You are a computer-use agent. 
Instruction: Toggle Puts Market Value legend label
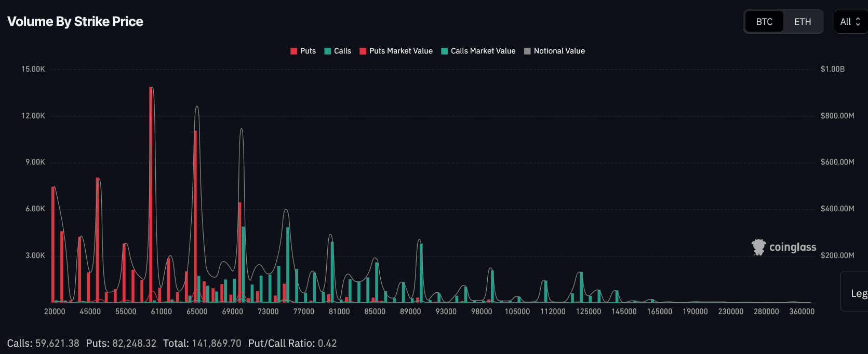(400, 51)
